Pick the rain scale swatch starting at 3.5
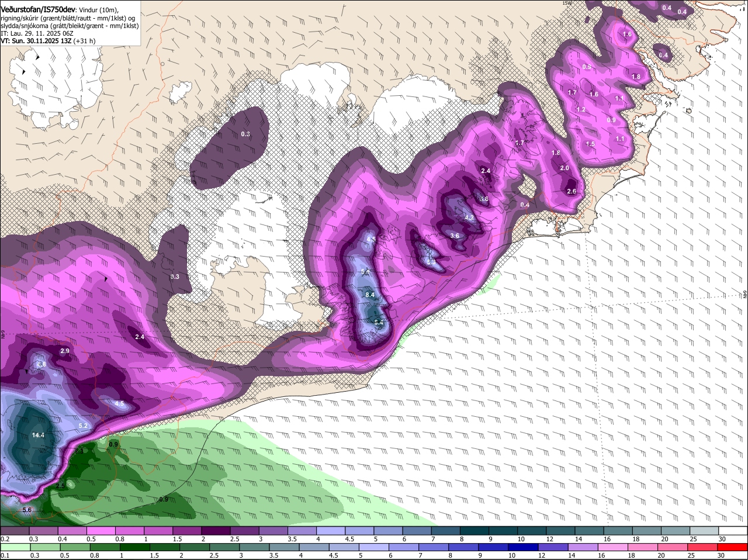Viewport: 748px width, 560px height. coord(285,547)
